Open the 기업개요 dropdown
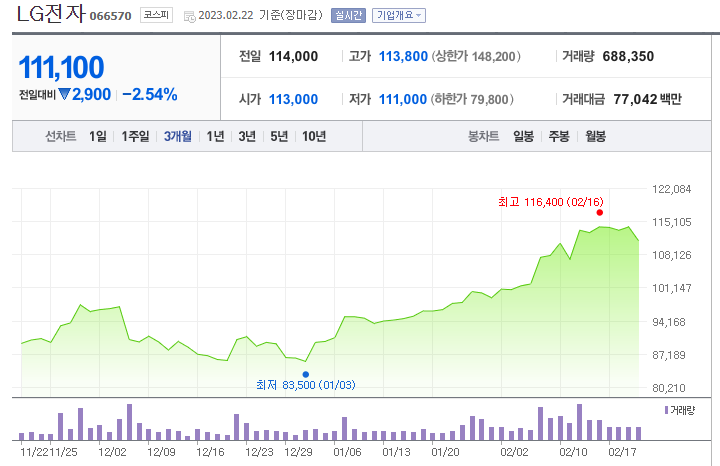Image resolution: width=720 pixels, height=466 pixels. [399, 16]
